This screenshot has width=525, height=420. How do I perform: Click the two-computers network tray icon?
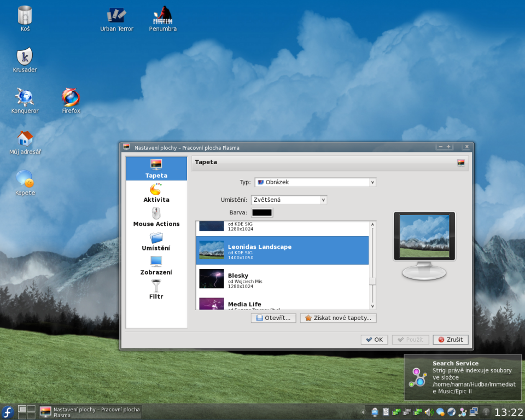474,412
